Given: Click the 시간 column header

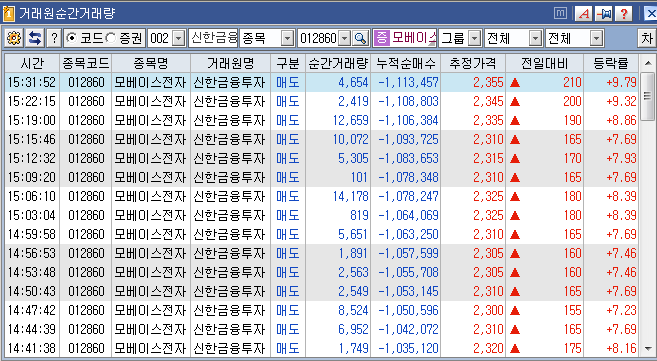Looking at the screenshot, I should click(x=32, y=63).
